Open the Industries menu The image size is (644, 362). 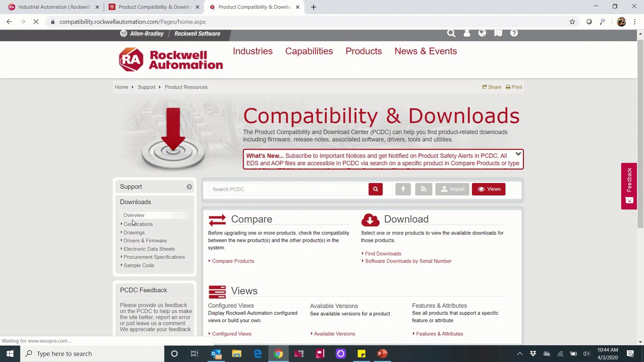point(253,51)
